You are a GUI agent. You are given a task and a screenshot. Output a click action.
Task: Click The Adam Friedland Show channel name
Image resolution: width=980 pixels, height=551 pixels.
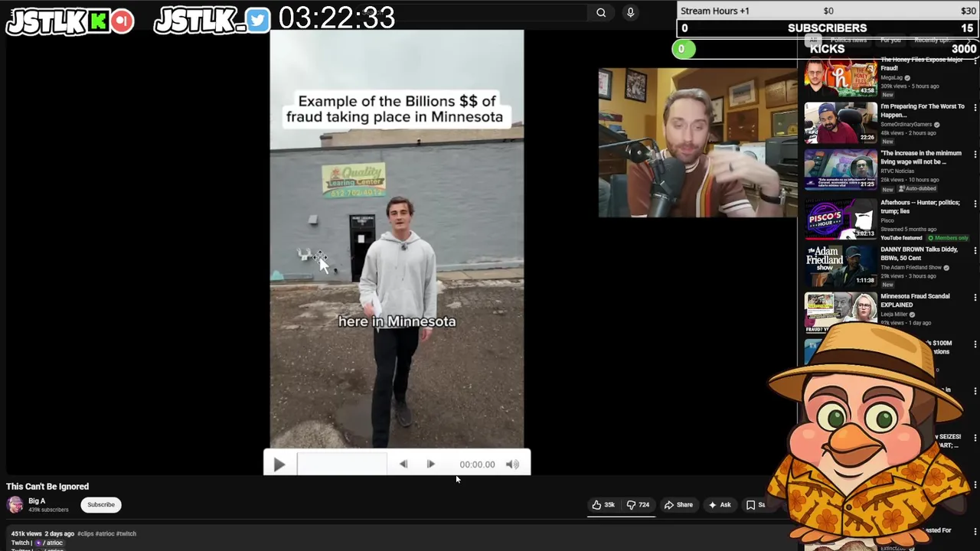(x=911, y=267)
